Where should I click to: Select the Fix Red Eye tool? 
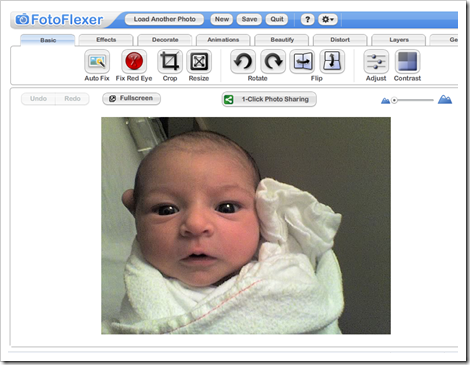coord(134,61)
